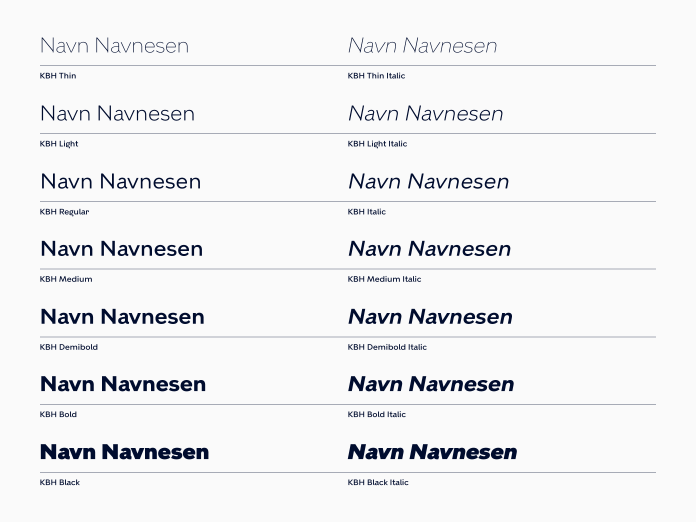Click the KBH Black Italic label

(x=378, y=482)
